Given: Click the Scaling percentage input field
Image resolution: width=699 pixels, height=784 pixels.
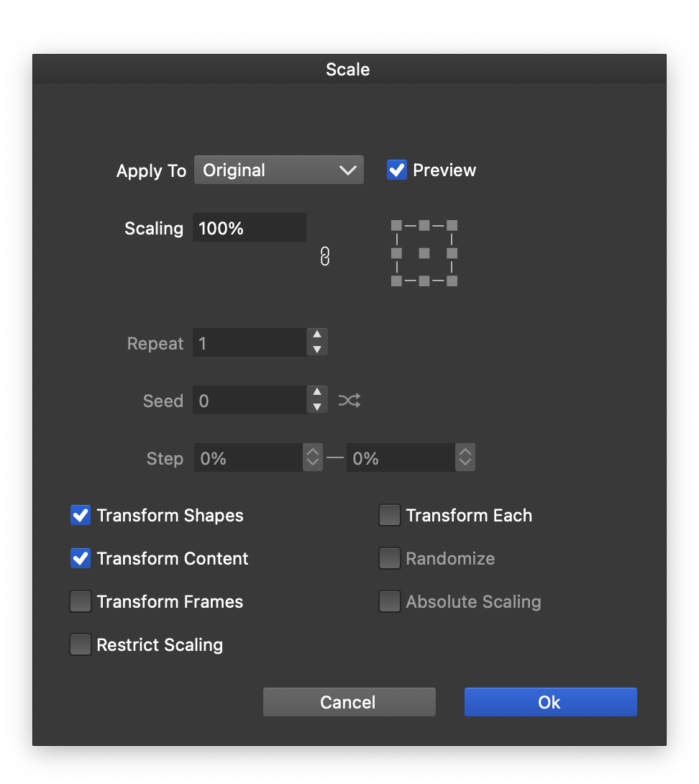Looking at the screenshot, I should click(x=249, y=228).
